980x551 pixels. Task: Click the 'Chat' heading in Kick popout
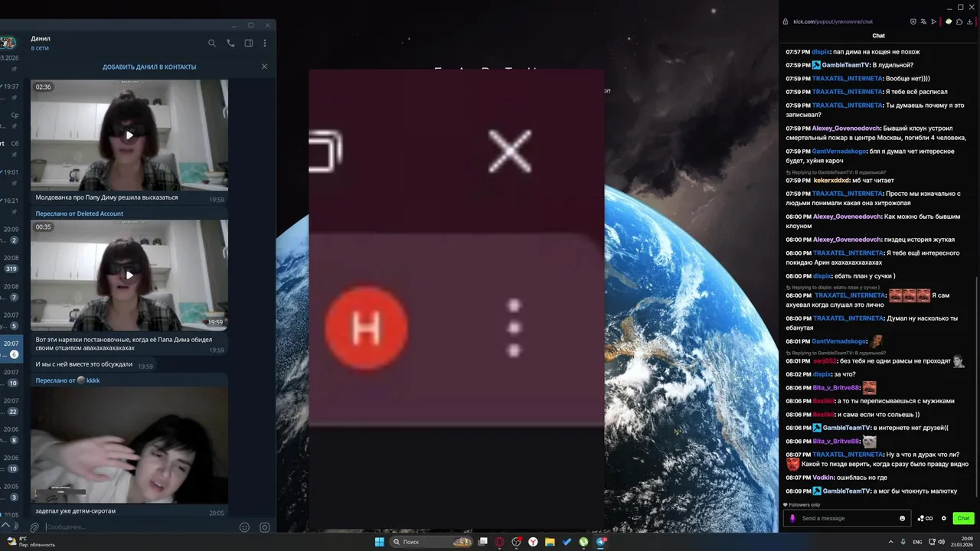click(x=879, y=36)
